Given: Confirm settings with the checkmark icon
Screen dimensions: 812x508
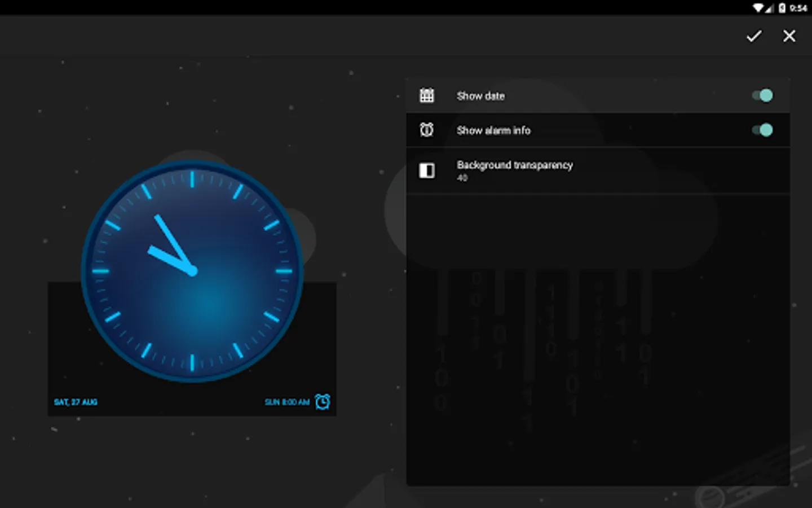Looking at the screenshot, I should (x=754, y=36).
